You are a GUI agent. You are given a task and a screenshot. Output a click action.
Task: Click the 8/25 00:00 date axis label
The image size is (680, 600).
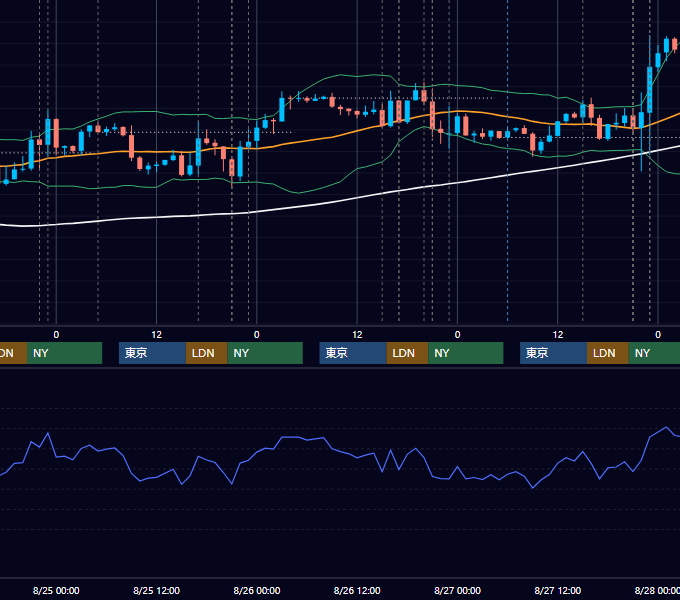tap(56, 590)
